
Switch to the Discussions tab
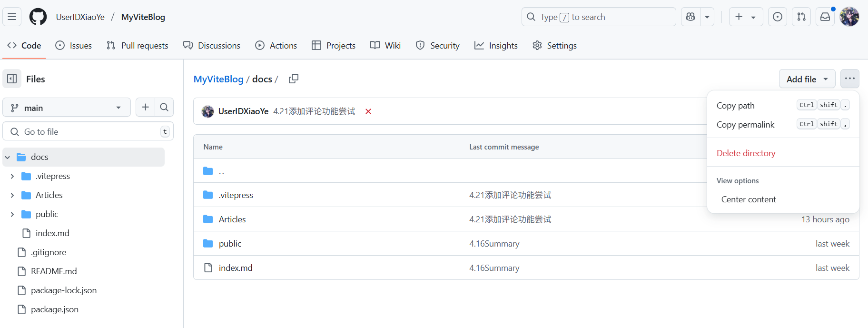(x=212, y=45)
